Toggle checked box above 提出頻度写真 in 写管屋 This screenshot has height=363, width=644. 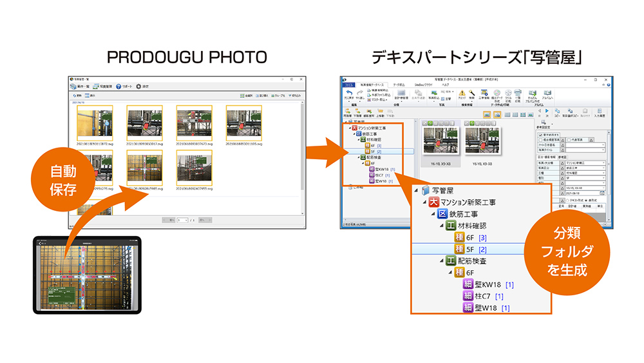540,135
